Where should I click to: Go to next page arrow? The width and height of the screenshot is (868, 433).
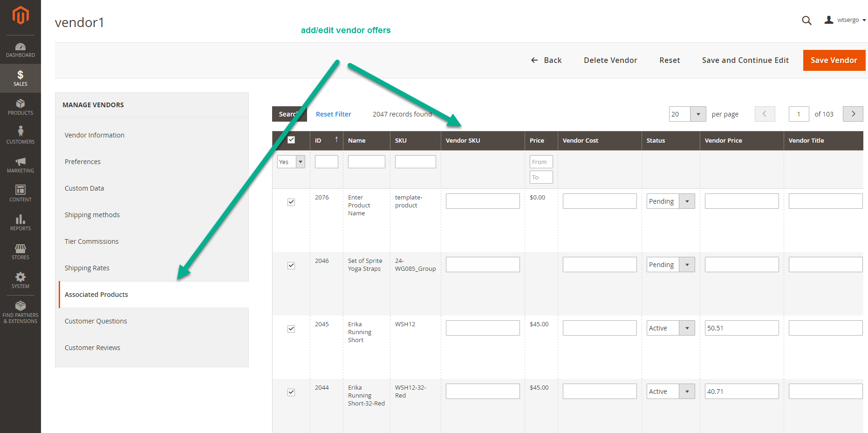[853, 114]
